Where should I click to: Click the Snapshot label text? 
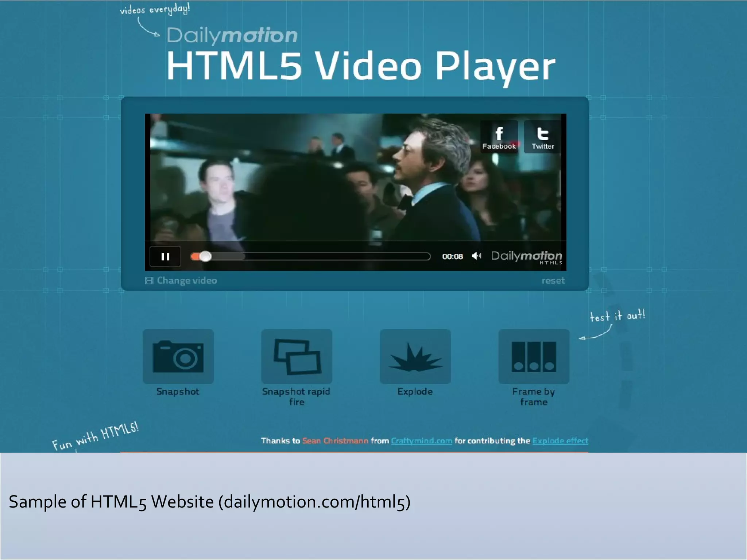coord(178,392)
